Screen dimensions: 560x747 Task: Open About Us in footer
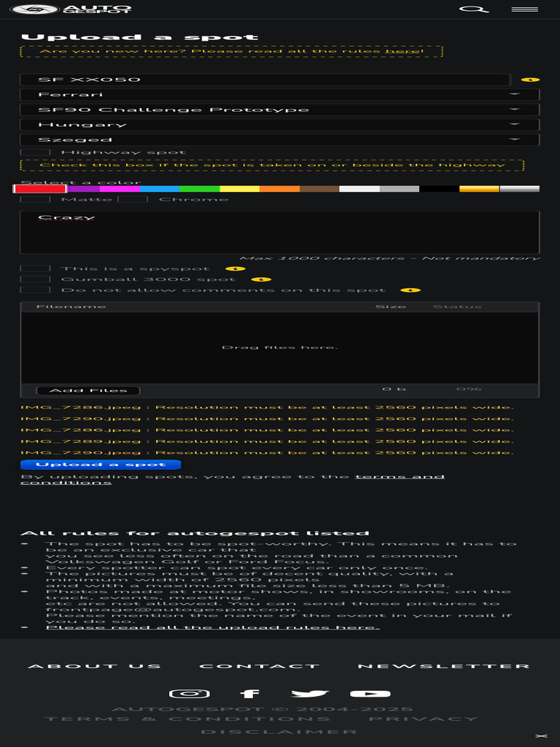tap(94, 666)
